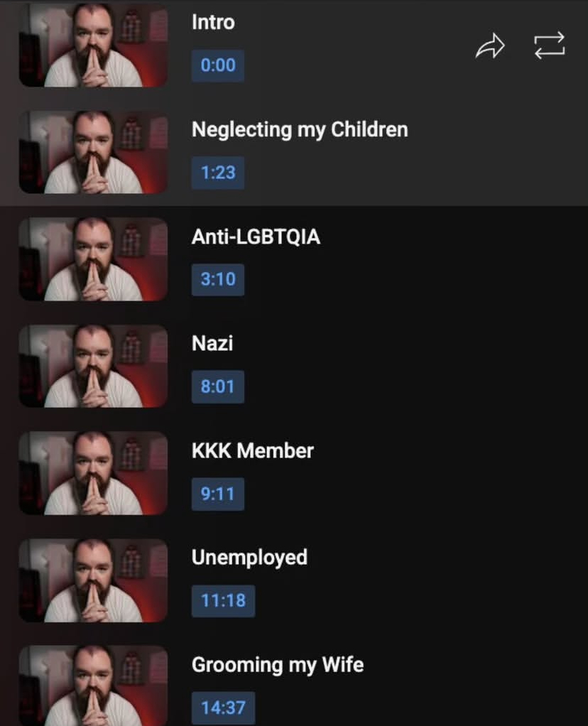Viewport: 588px width, 726px height.
Task: Jump to timestamp 14:37
Action: pyautogui.click(x=223, y=708)
